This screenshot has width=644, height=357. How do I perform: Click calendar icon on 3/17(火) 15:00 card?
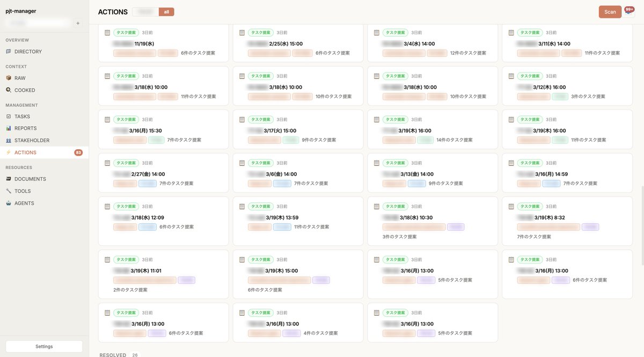click(242, 120)
